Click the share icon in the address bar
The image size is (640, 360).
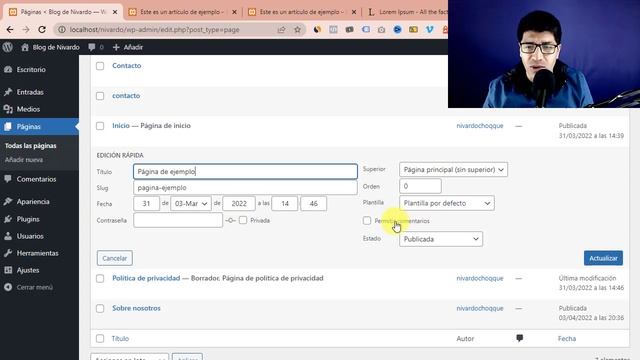(x=282, y=29)
